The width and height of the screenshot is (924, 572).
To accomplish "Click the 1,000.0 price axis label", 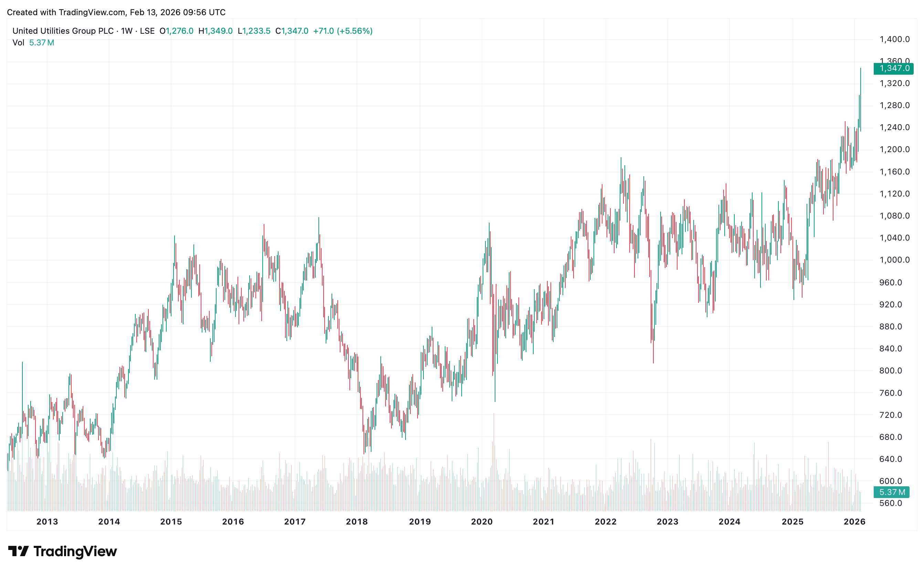I will click(x=894, y=260).
